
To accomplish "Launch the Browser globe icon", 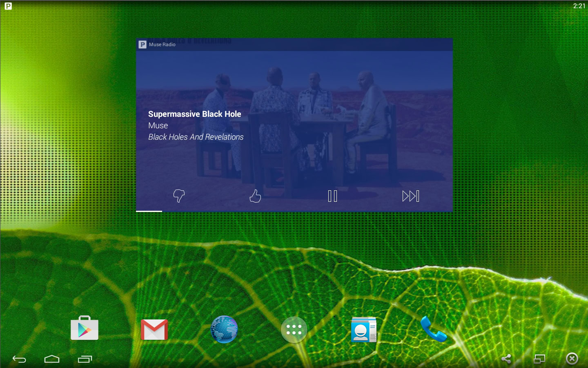I will coord(224,329).
